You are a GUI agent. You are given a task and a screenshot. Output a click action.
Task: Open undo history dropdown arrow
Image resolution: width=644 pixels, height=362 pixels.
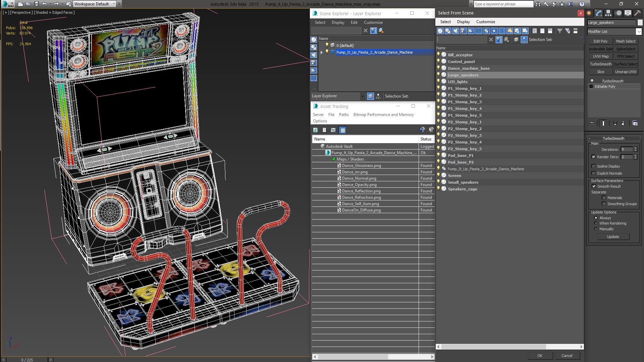tap(50, 4)
